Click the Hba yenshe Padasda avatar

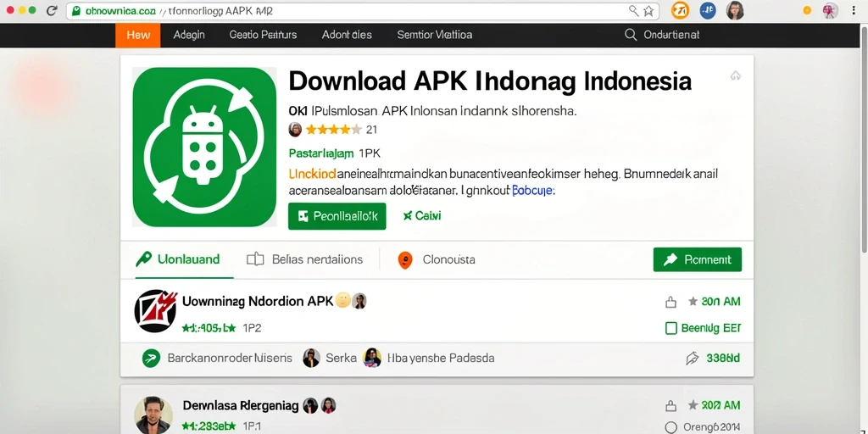[x=372, y=359]
